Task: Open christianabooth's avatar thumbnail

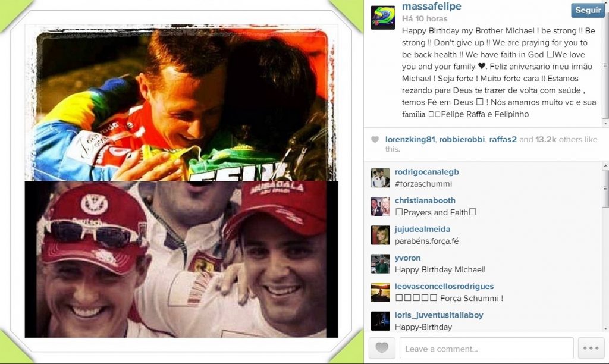Action: (x=381, y=206)
